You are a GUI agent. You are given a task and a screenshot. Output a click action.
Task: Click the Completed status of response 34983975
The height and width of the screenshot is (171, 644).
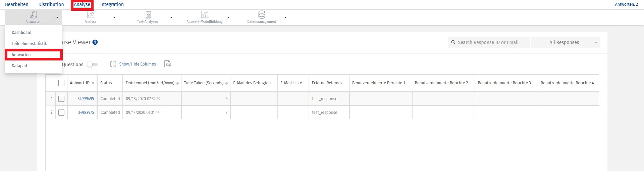click(110, 113)
